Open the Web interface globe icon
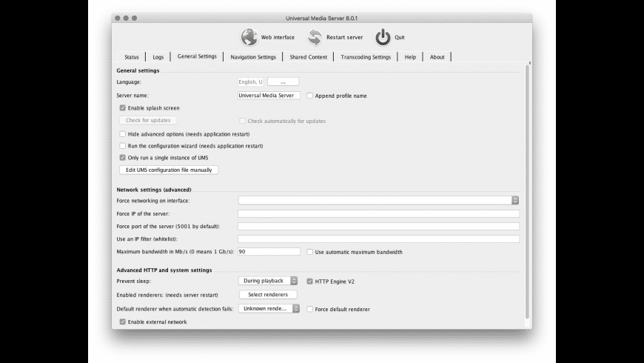644x363 pixels. (249, 37)
